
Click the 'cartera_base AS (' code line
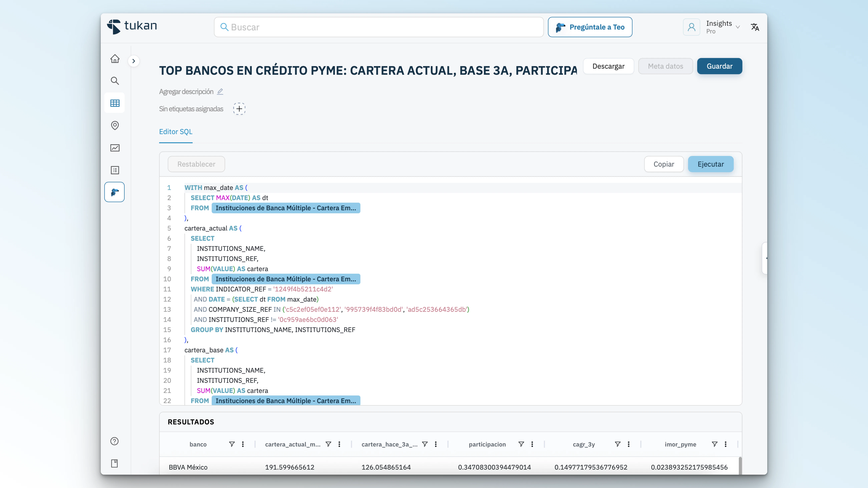pyautogui.click(x=211, y=350)
